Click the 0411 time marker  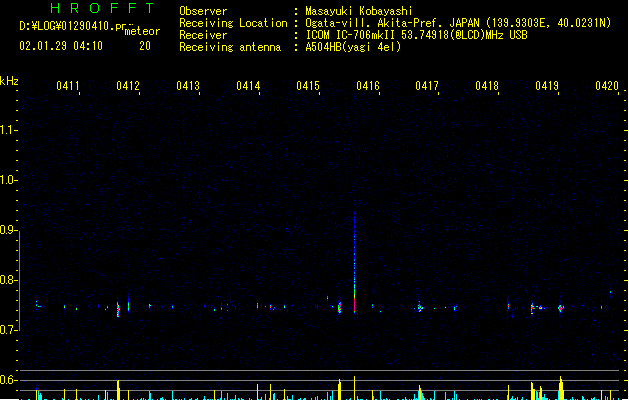pos(68,86)
